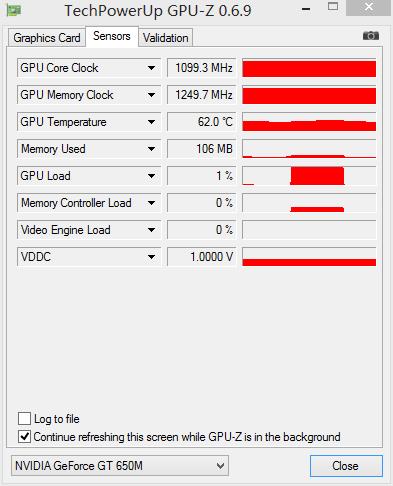Close window with the X button

(368, 7)
